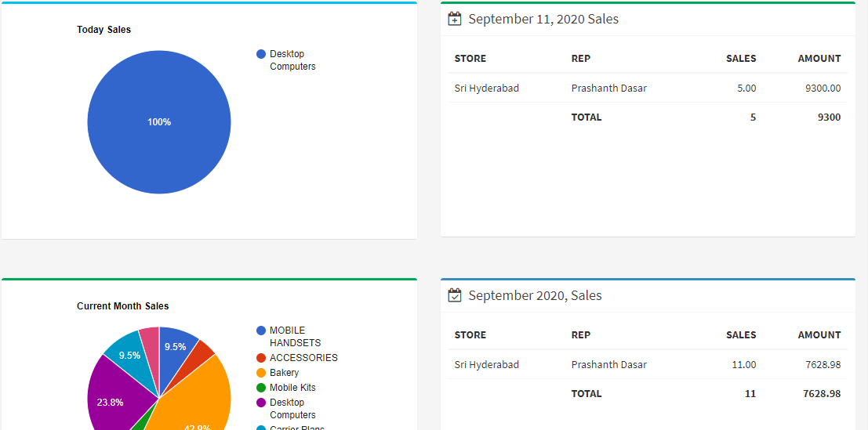
Task: Click the STORE column header in the September 11 table
Action: coord(470,59)
